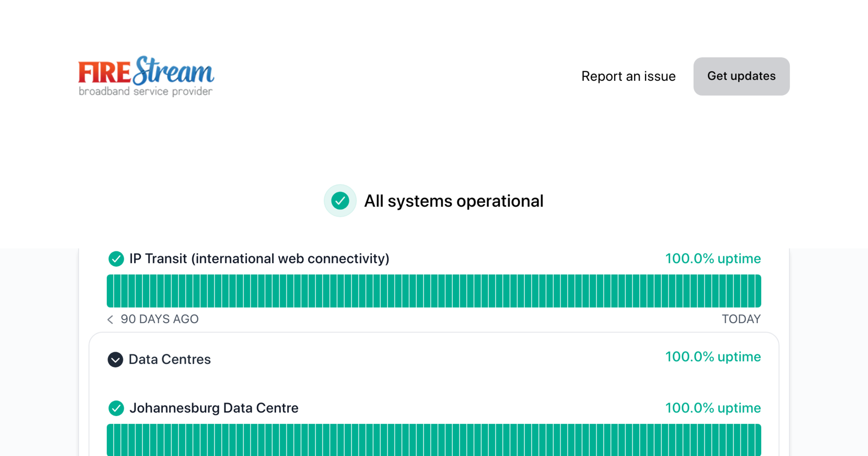Open the Report an issue link
This screenshot has width=868, height=456.
(628, 76)
